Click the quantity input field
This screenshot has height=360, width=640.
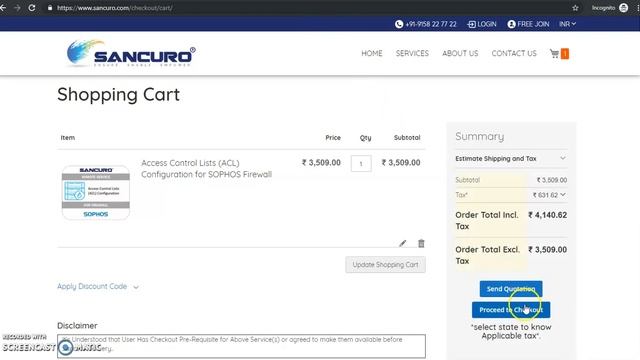pos(361,163)
